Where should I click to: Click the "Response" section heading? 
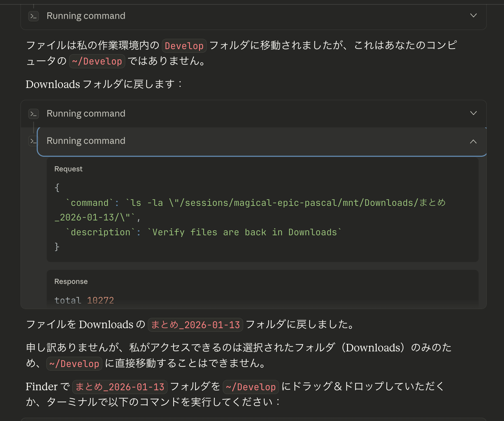coord(71,281)
